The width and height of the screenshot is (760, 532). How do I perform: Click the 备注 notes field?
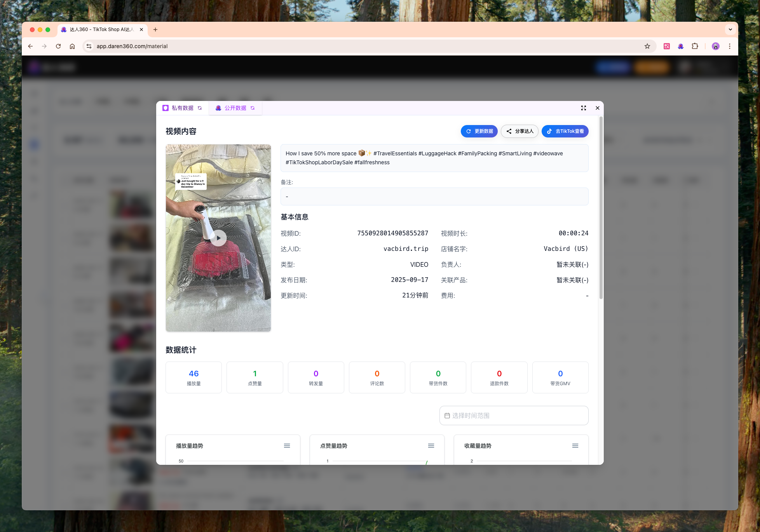tap(434, 196)
